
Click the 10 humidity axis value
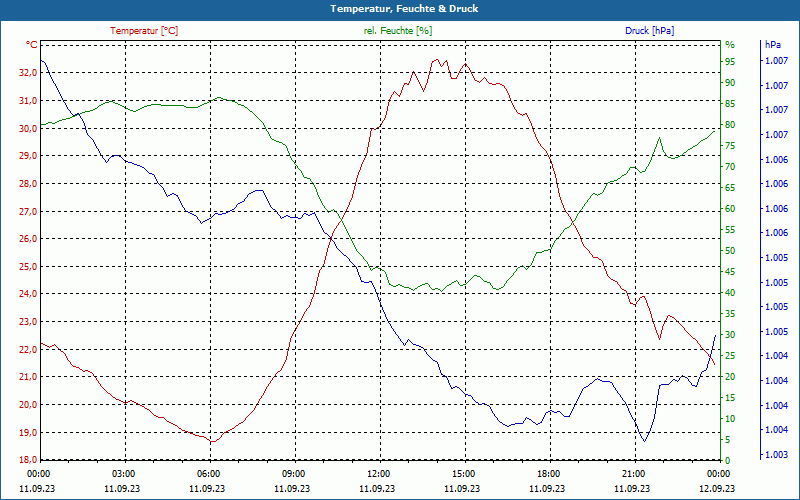click(x=730, y=419)
